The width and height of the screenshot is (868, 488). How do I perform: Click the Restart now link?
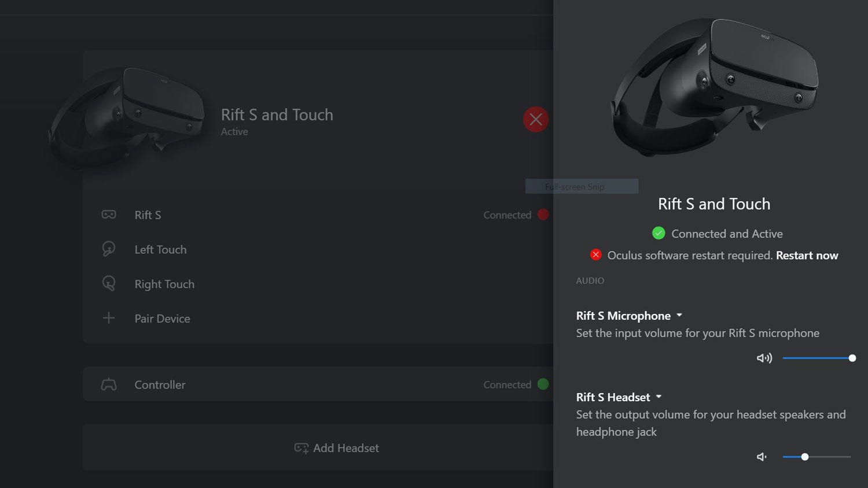(807, 256)
